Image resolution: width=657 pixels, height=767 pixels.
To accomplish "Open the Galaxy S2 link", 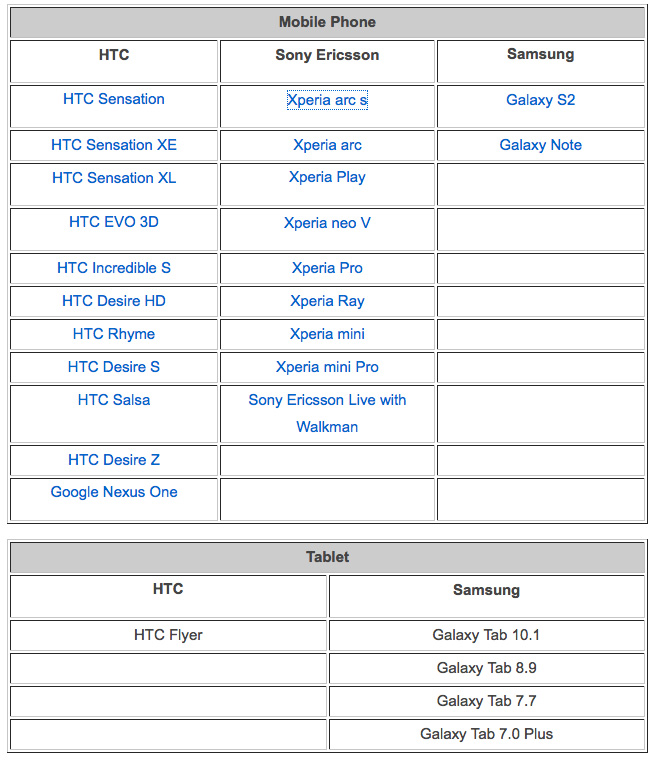I will click(540, 100).
